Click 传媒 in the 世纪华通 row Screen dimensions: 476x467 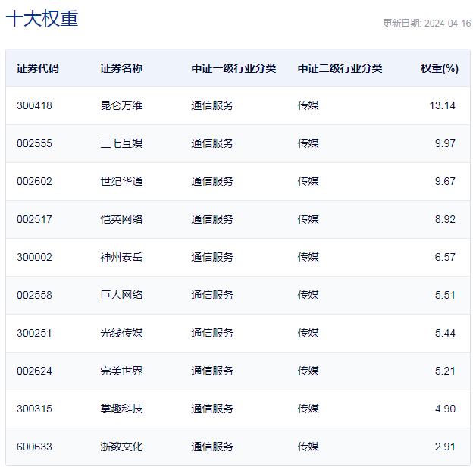click(x=308, y=181)
